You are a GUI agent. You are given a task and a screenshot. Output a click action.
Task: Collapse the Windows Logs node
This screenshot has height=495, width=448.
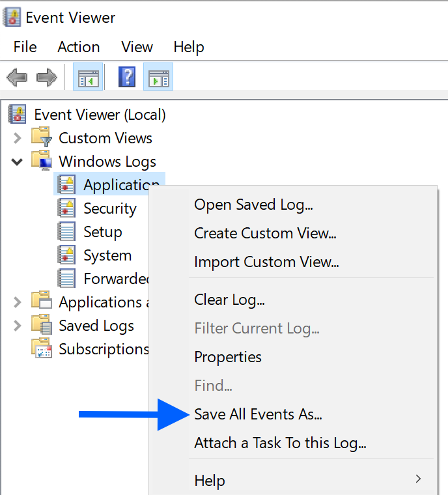(18, 162)
